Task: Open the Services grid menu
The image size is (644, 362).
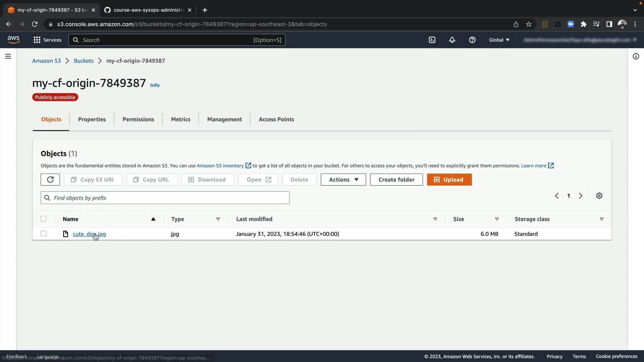Action: tap(47, 40)
